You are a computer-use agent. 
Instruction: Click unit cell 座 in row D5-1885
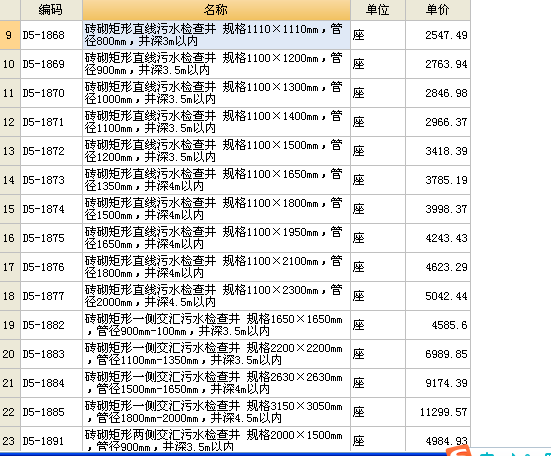[378, 412]
